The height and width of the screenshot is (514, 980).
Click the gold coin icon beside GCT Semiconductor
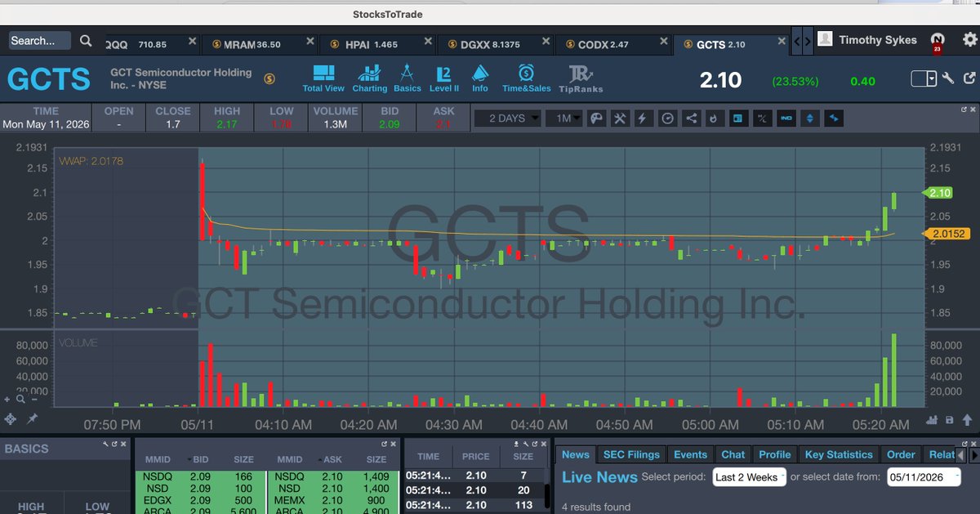click(x=269, y=78)
